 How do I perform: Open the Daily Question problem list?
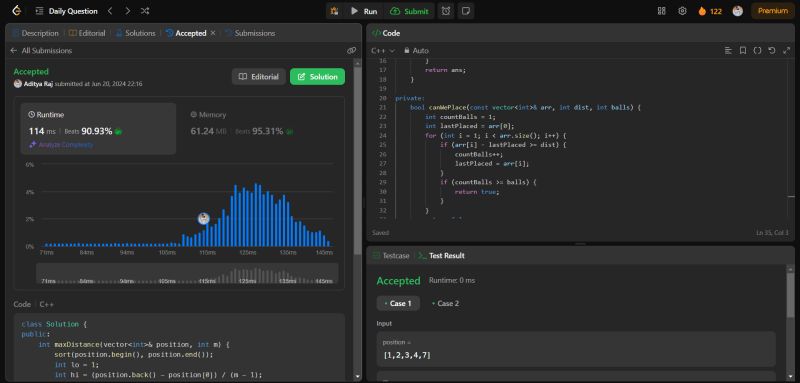click(x=67, y=11)
